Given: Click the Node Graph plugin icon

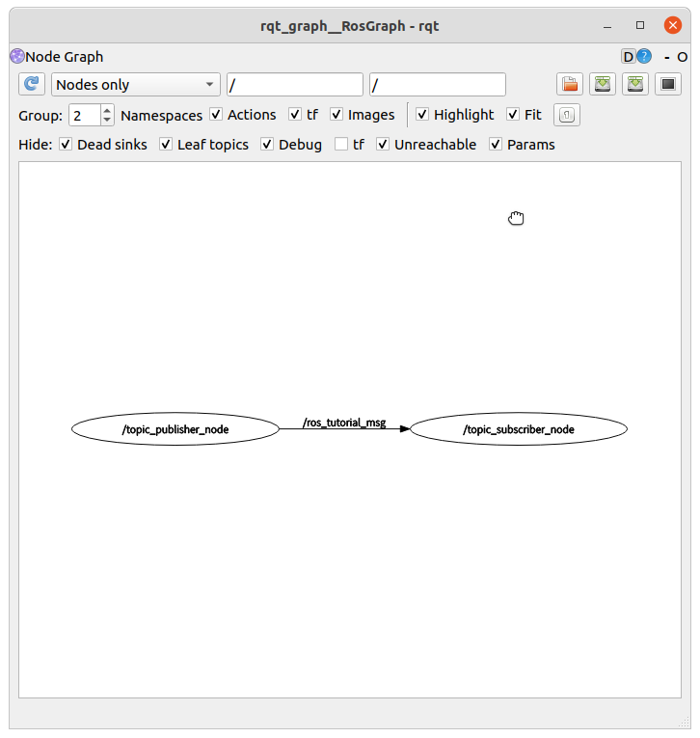Looking at the screenshot, I should [17, 56].
